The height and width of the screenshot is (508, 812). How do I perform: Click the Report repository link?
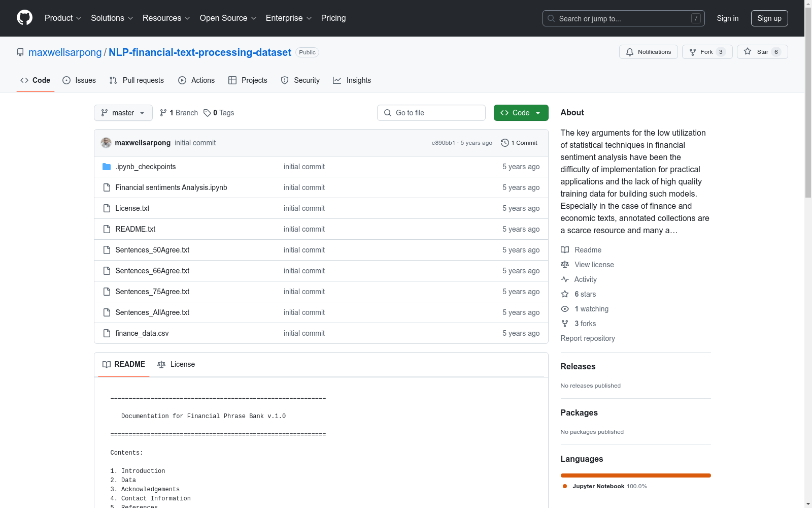(x=588, y=338)
